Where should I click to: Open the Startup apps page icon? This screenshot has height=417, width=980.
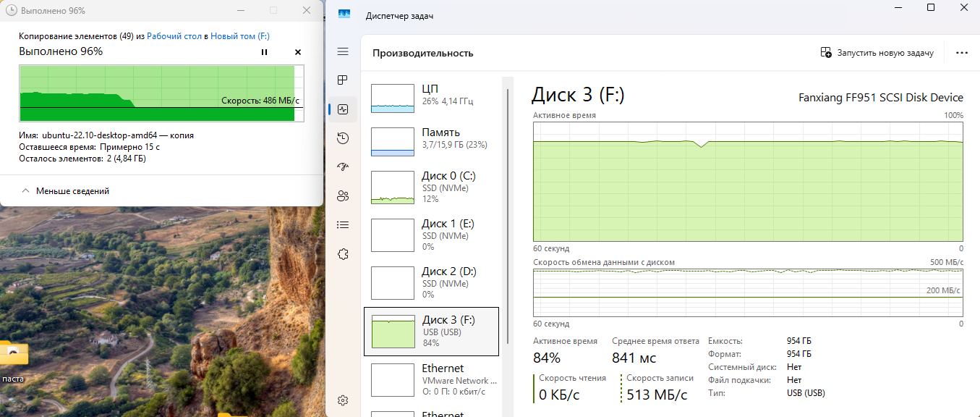point(343,167)
